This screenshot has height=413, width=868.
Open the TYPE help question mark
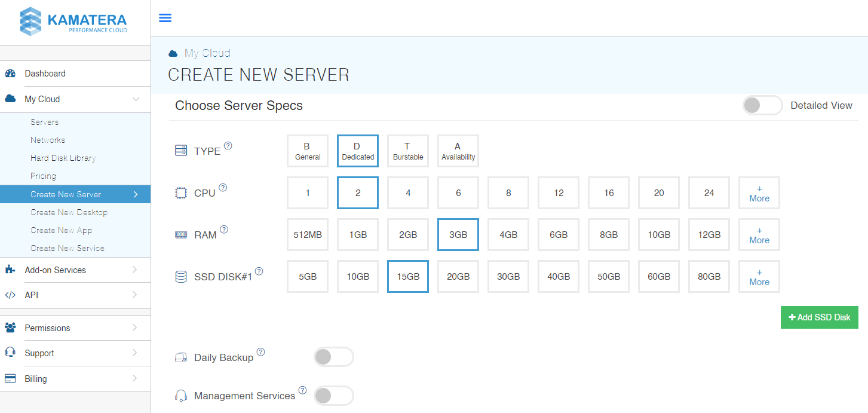click(228, 145)
